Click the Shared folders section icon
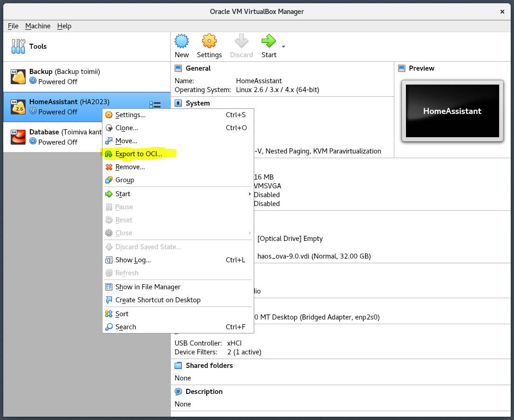Screen dimensions: 514x420 pos(178,366)
